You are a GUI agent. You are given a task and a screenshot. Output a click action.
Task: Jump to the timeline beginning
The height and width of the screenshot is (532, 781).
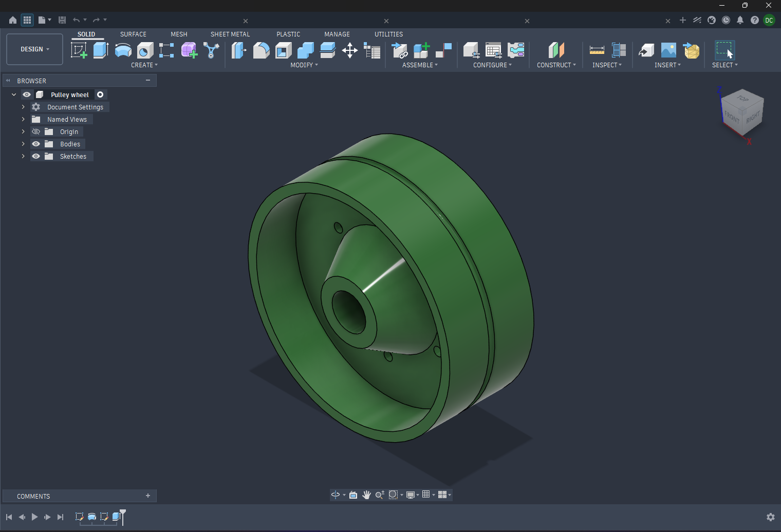pyautogui.click(x=9, y=517)
